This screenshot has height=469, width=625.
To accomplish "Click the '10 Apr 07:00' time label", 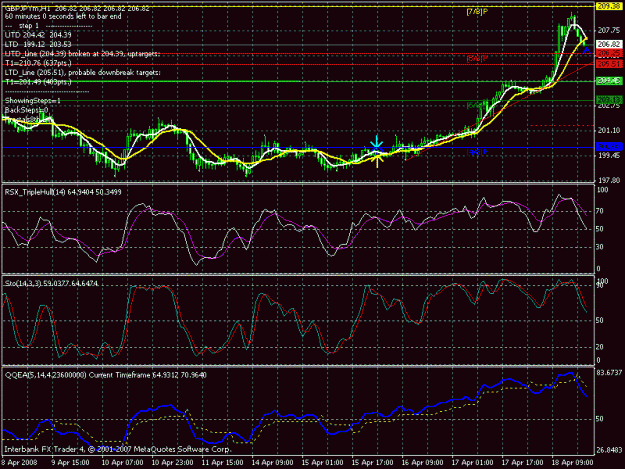I will [122, 463].
